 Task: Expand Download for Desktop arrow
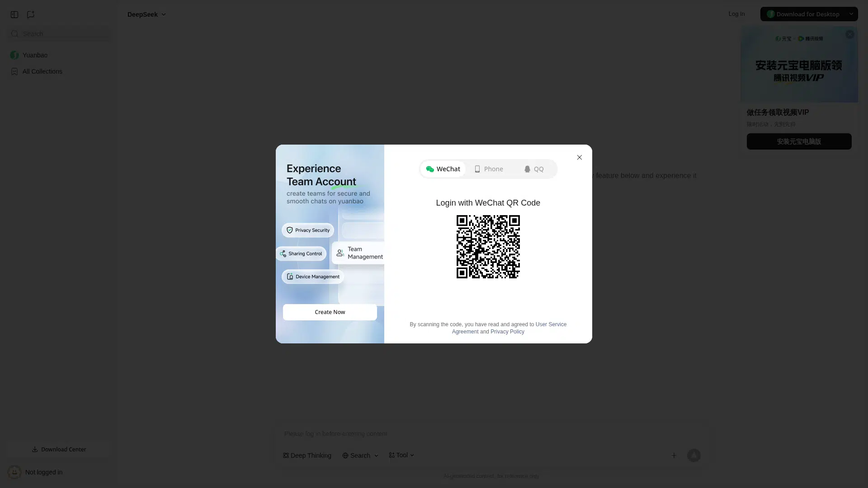851,14
